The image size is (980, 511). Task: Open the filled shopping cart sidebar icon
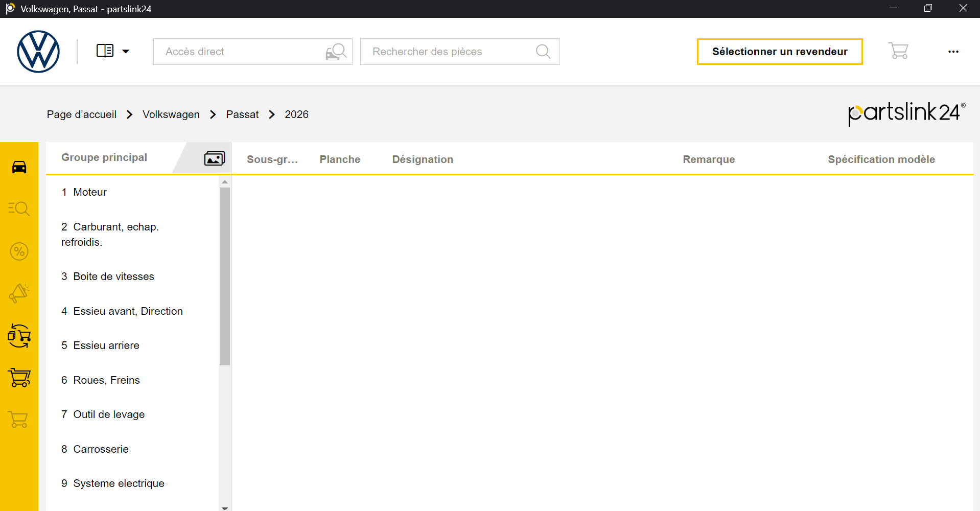coord(19,378)
